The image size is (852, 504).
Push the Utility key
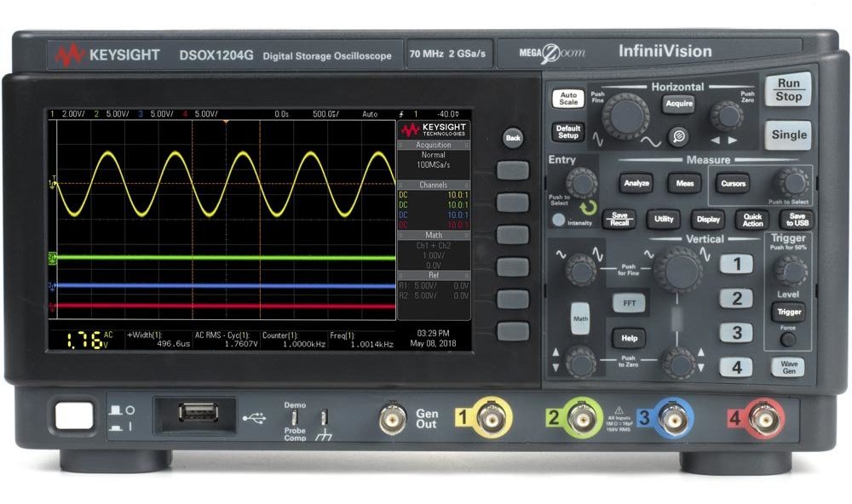click(664, 220)
